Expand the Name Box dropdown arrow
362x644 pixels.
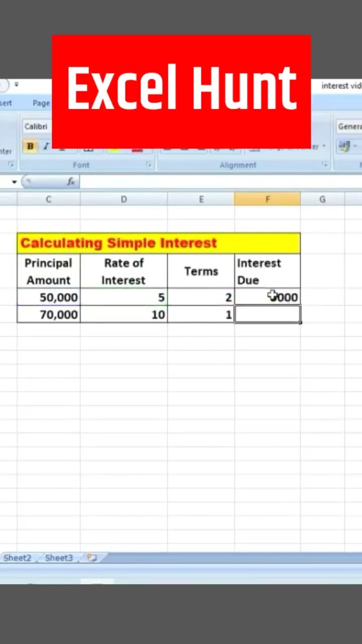pyautogui.click(x=15, y=182)
